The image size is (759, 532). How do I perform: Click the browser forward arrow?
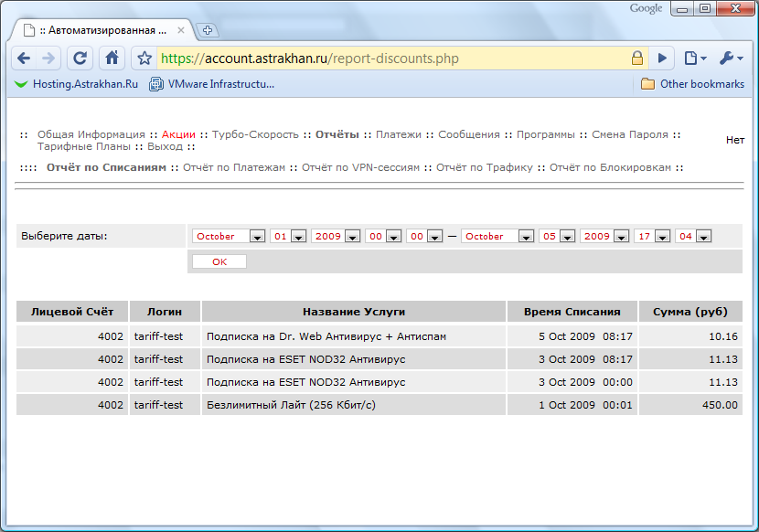pyautogui.click(x=48, y=59)
